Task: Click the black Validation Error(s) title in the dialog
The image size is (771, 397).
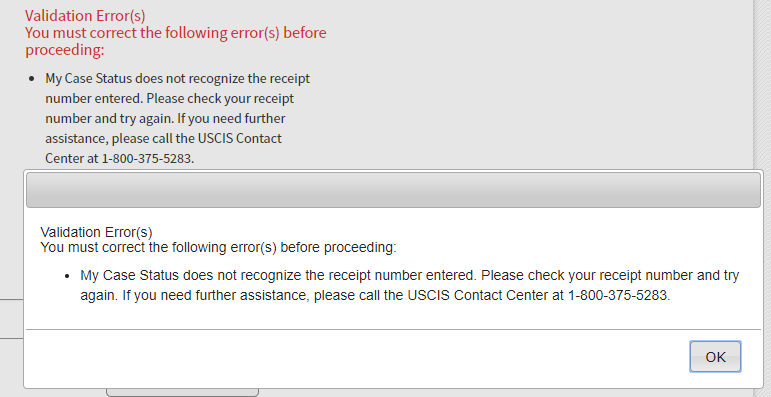Action: click(96, 232)
